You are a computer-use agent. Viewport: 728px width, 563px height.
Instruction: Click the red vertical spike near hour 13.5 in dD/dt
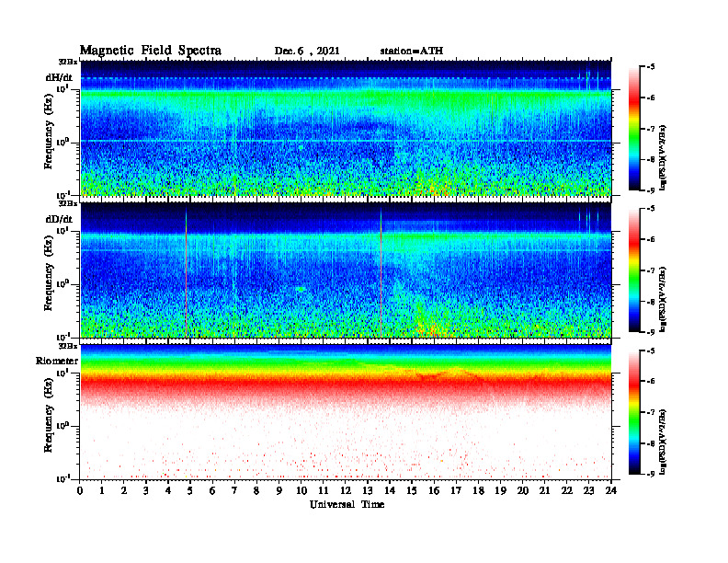click(381, 274)
